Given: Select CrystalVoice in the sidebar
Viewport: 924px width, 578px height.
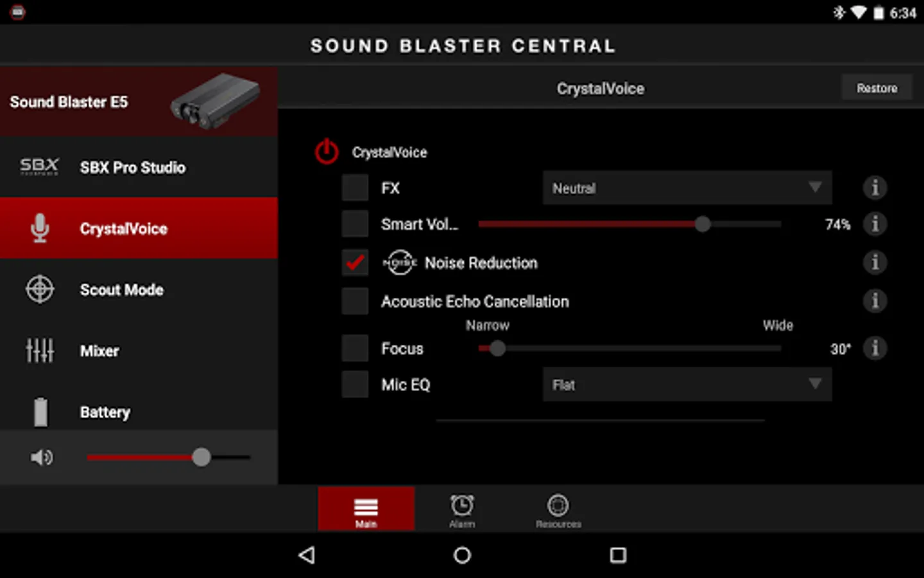Looking at the screenshot, I should click(x=139, y=228).
